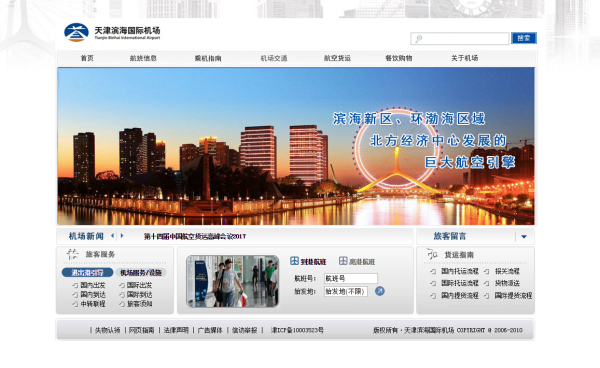Click the passengers photo thumbnail
The height and width of the screenshot is (368, 600).
233,281
